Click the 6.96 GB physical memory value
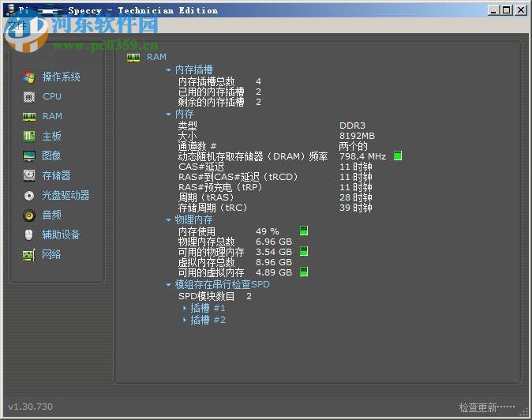The image size is (532, 420). pos(274,242)
